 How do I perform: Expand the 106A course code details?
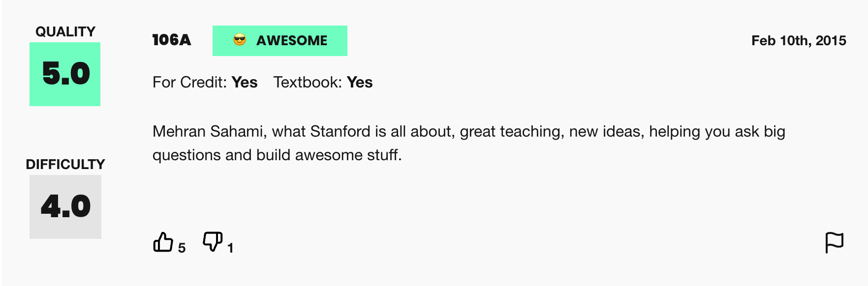click(172, 39)
